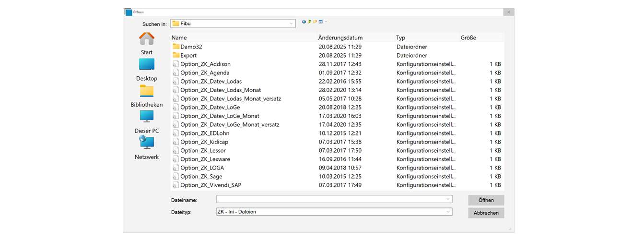Expand the 'Suchen in' Fibu dropdown
This screenshot has height=242, width=644.
pyautogui.click(x=291, y=24)
